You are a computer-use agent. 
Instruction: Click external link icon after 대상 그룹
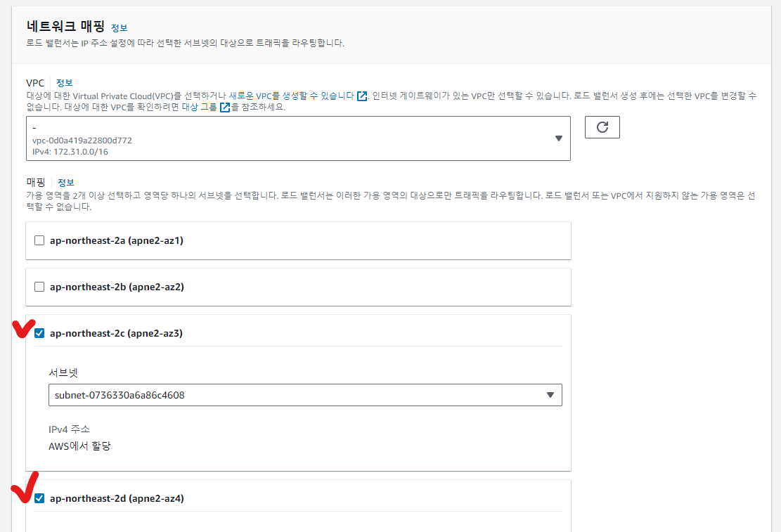coord(225,108)
